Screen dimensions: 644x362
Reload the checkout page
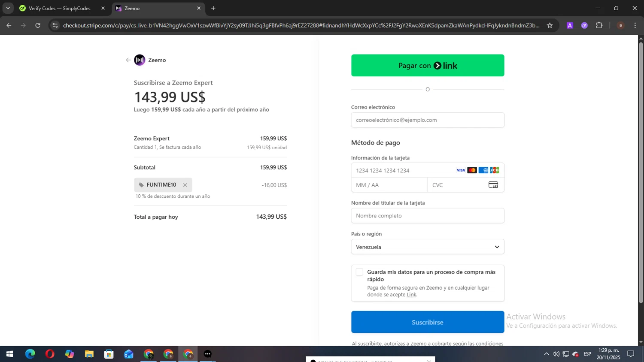(x=38, y=25)
